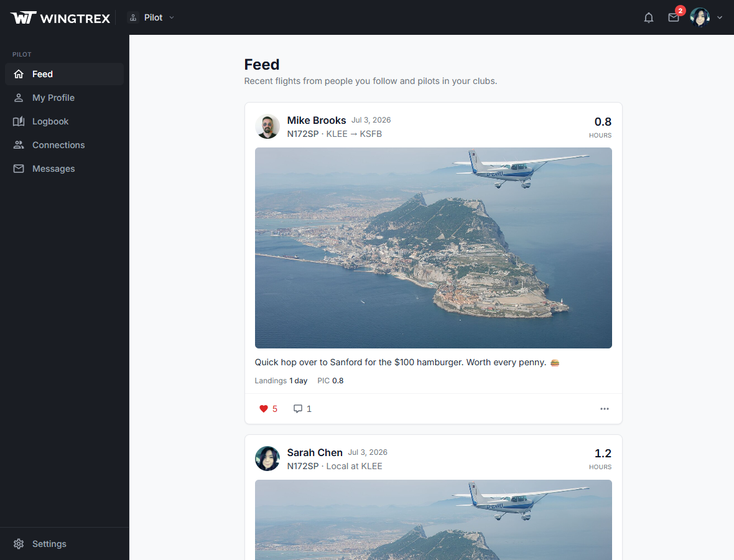Click Sarah Chen's post avatar

[x=267, y=459]
